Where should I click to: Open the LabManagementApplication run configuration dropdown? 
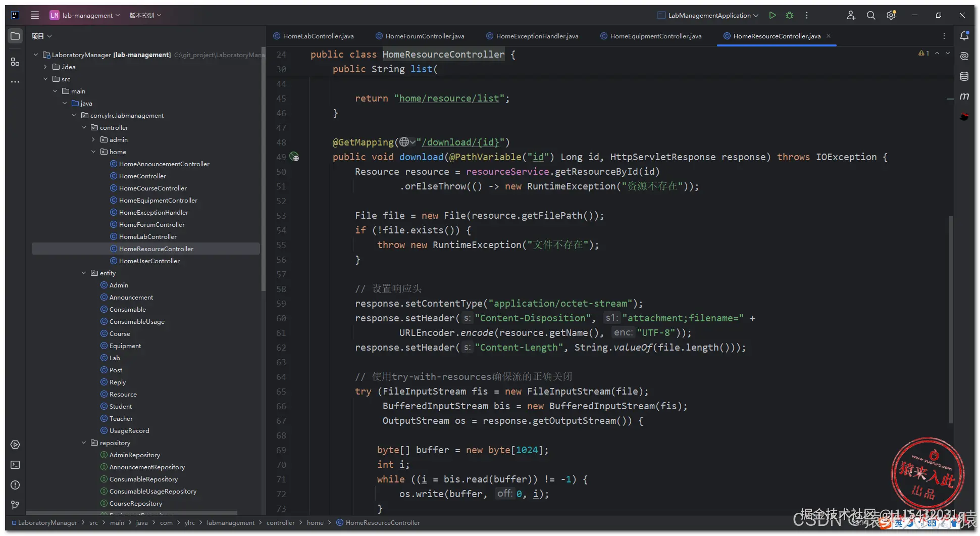(708, 15)
